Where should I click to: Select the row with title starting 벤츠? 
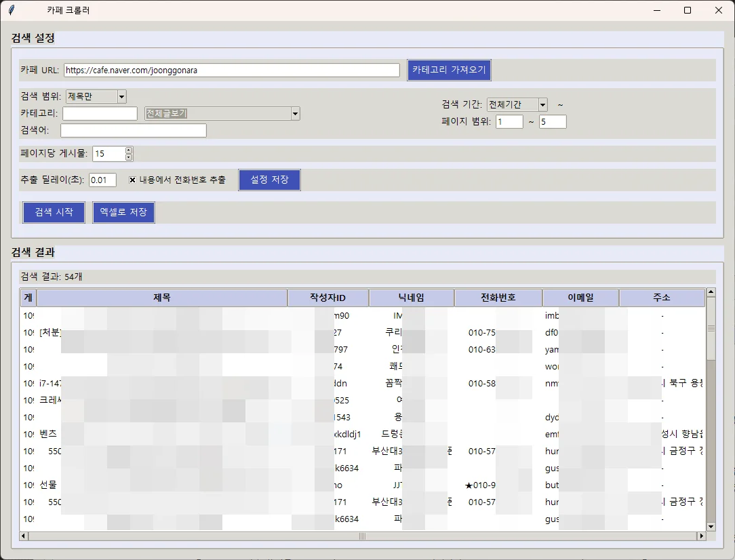click(362, 435)
